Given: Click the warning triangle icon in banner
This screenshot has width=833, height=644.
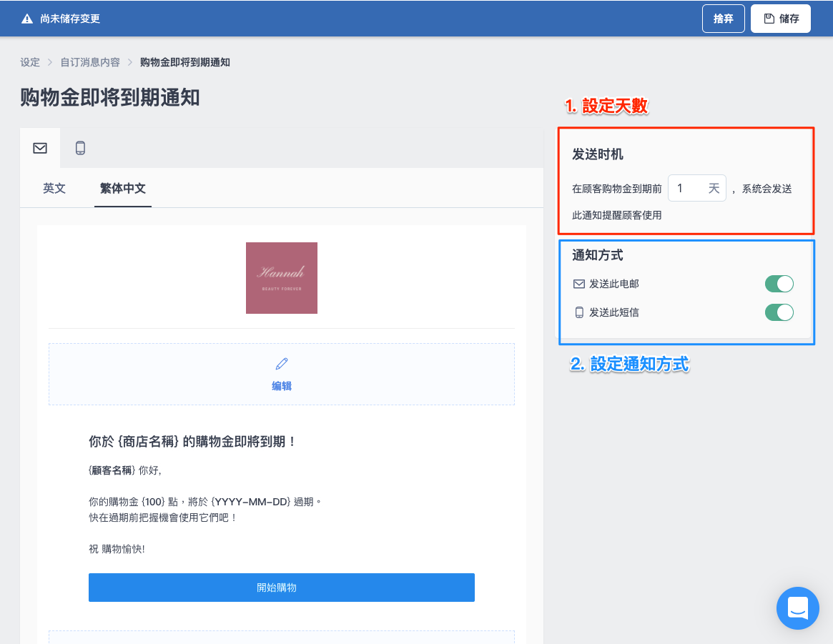Looking at the screenshot, I should (27, 19).
